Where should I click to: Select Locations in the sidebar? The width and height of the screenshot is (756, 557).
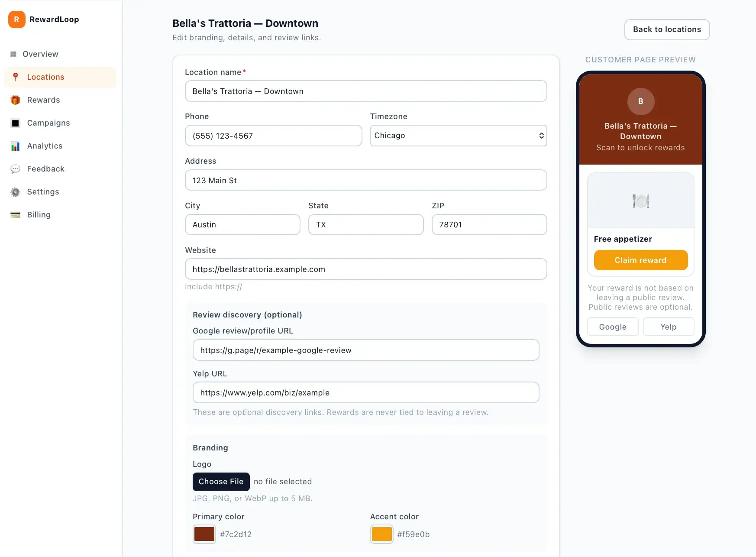coord(60,77)
